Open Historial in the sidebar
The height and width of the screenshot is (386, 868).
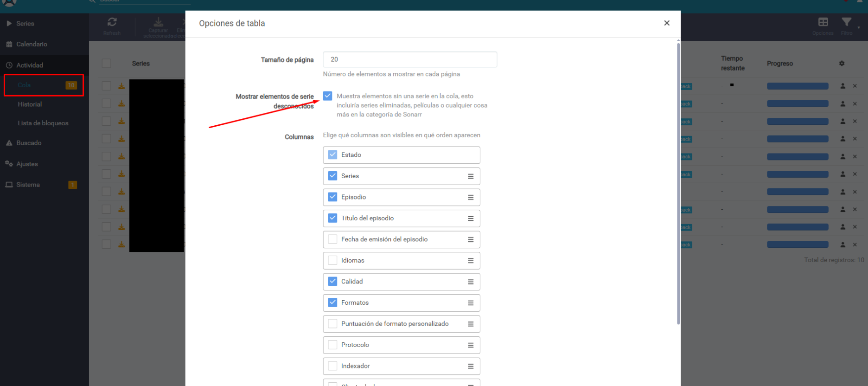click(x=30, y=104)
